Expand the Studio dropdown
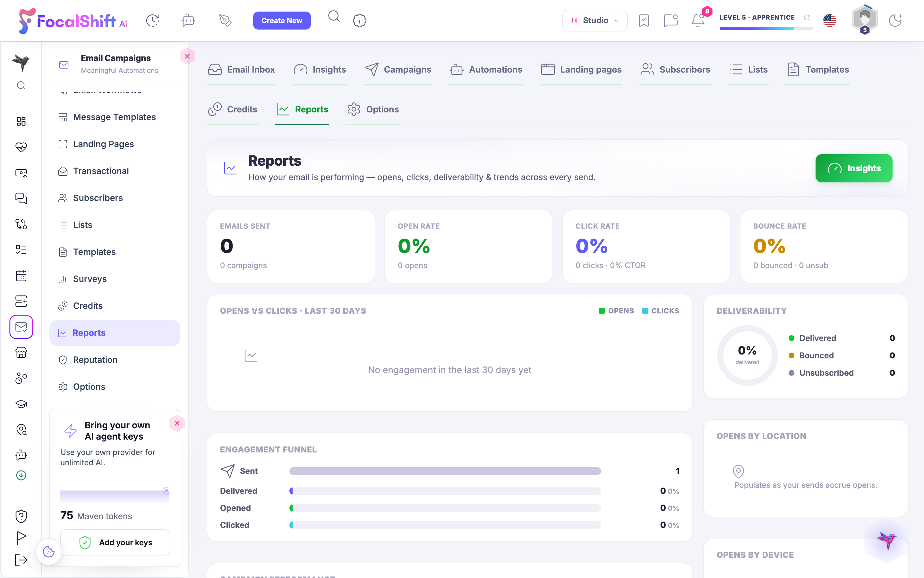This screenshot has height=578, width=924. pyautogui.click(x=595, y=20)
